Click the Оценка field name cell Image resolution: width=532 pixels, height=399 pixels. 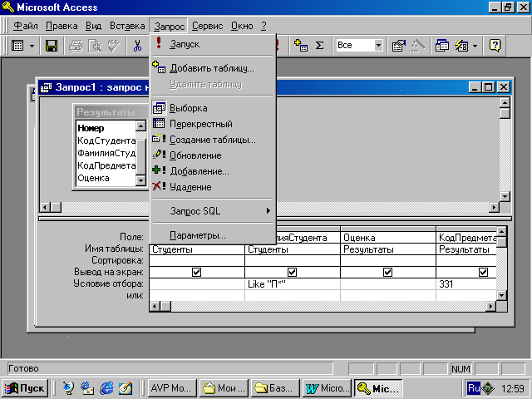coord(388,238)
